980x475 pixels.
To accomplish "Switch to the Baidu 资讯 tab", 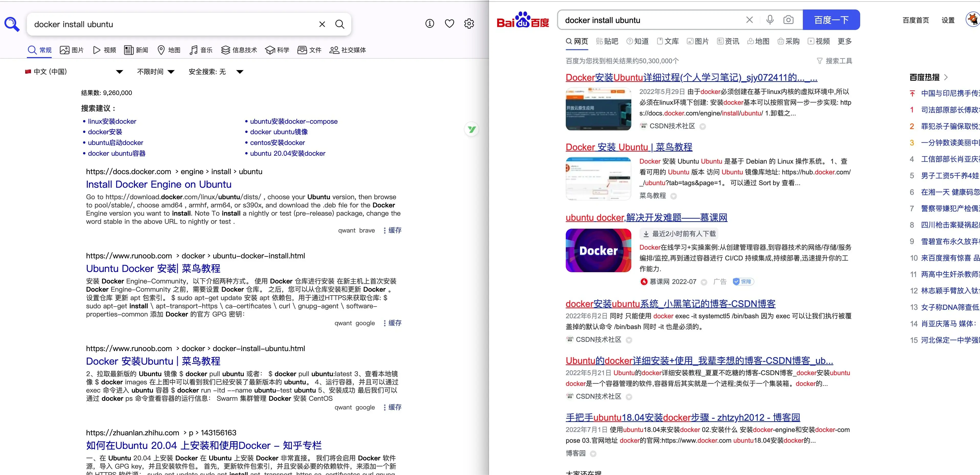I will (728, 41).
